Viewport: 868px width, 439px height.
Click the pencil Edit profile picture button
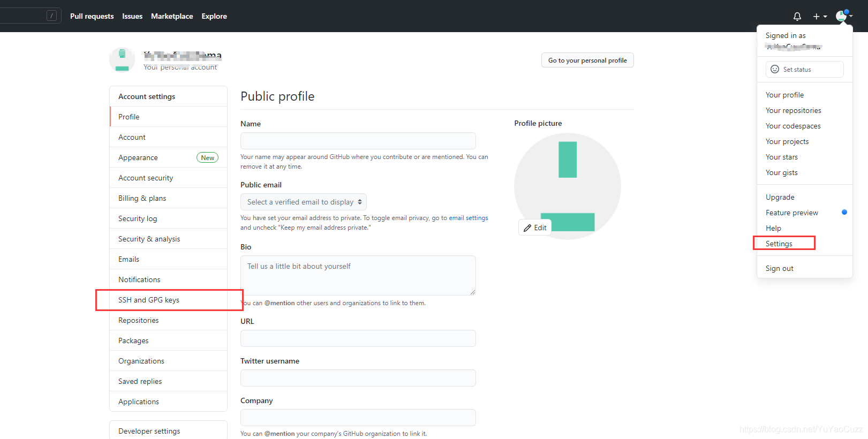(535, 228)
